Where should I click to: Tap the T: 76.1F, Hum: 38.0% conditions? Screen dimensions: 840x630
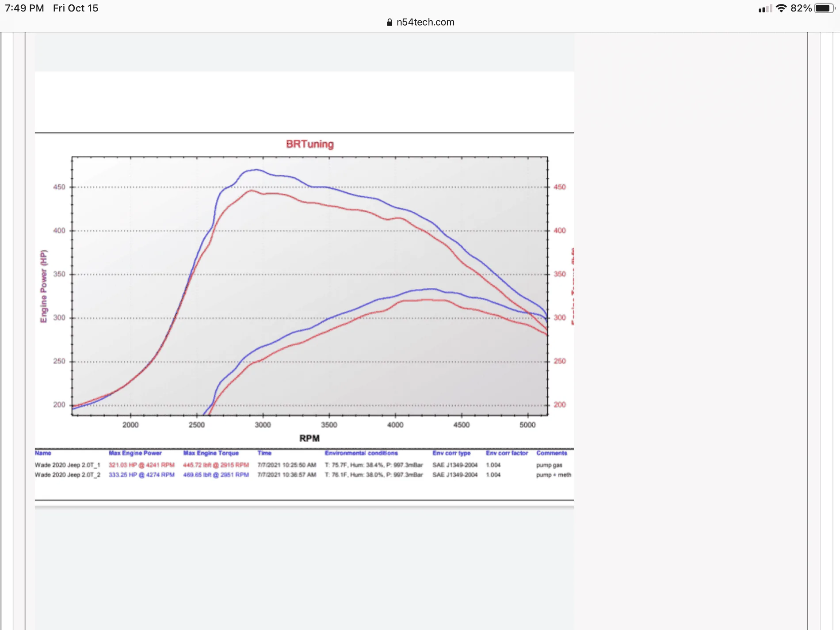tap(374, 475)
